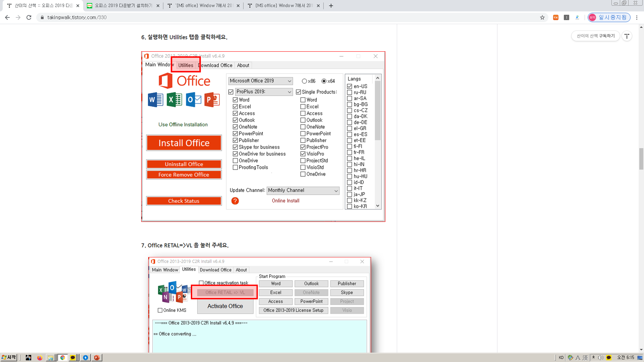Open the Monthly Channel update dropdown

[x=303, y=190]
